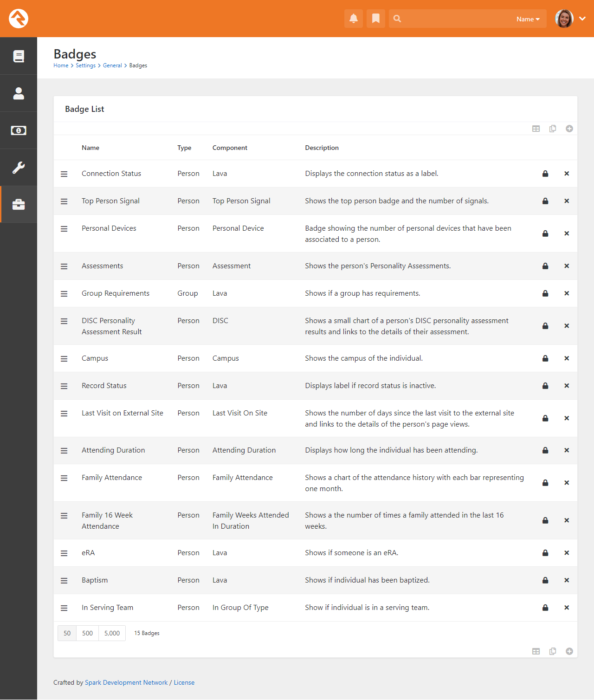Delete the Connection Status badge

click(x=567, y=174)
